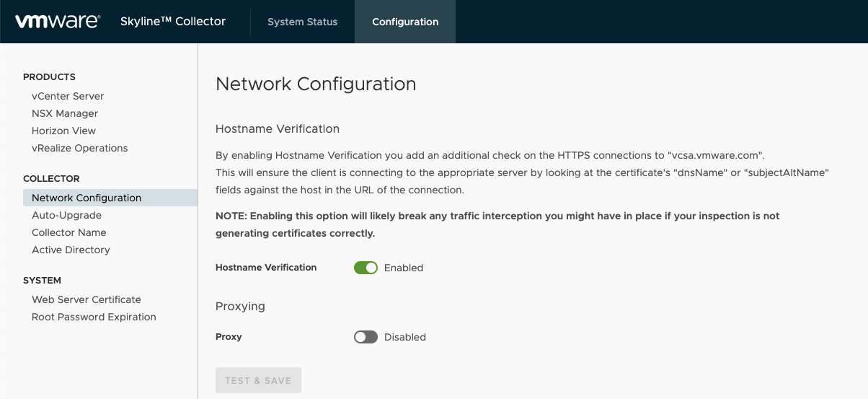Open Web Server Certificate page
The width and height of the screenshot is (868, 399).
point(86,299)
